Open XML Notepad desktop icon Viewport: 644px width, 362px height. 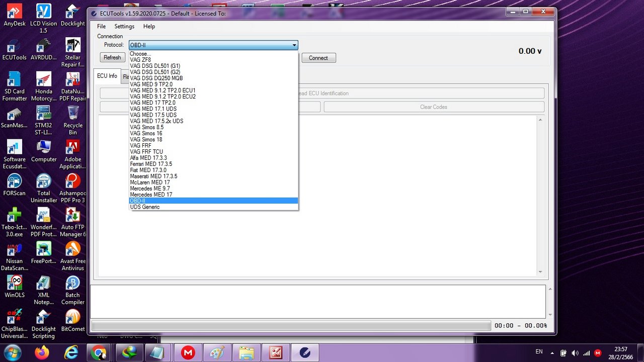(x=43, y=291)
